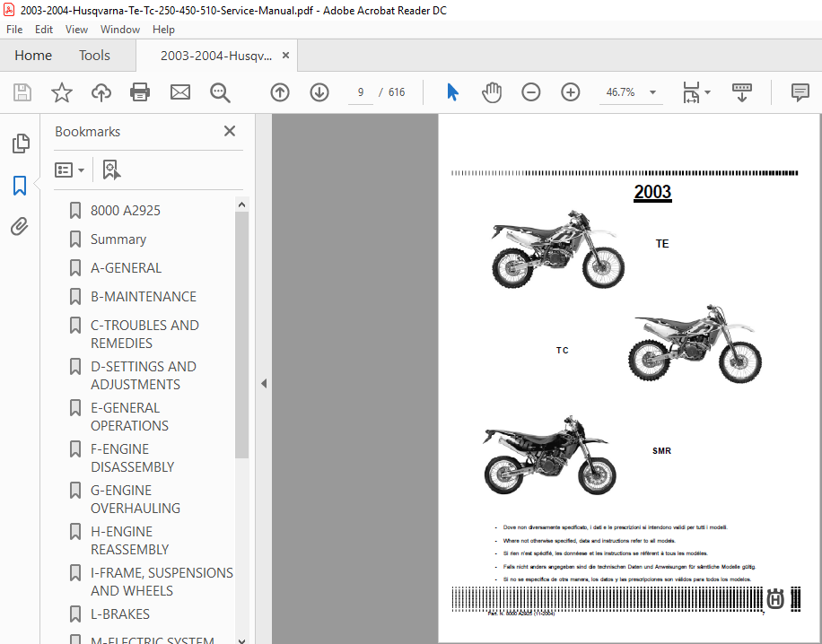This screenshot has height=644, width=822.
Task: Open E-GENERAL OPERATIONS bookmark
Action: [x=129, y=417]
